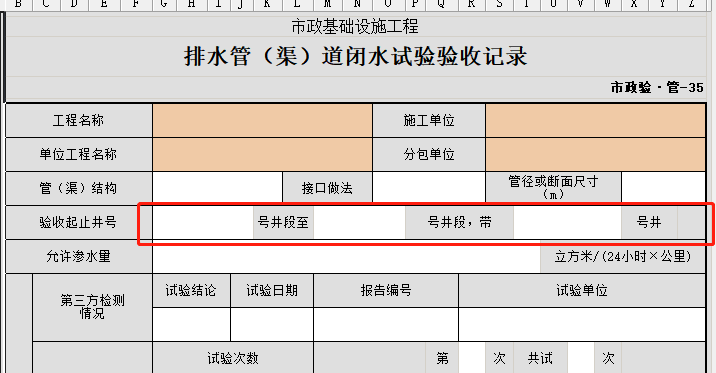Select the orange field beside 分包单位
The image size is (716, 373).
pyautogui.click(x=595, y=155)
